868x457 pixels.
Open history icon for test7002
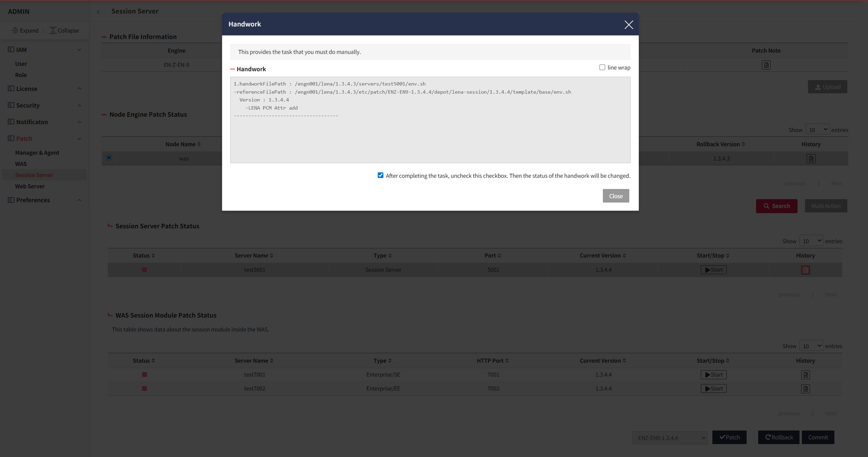[x=806, y=389]
